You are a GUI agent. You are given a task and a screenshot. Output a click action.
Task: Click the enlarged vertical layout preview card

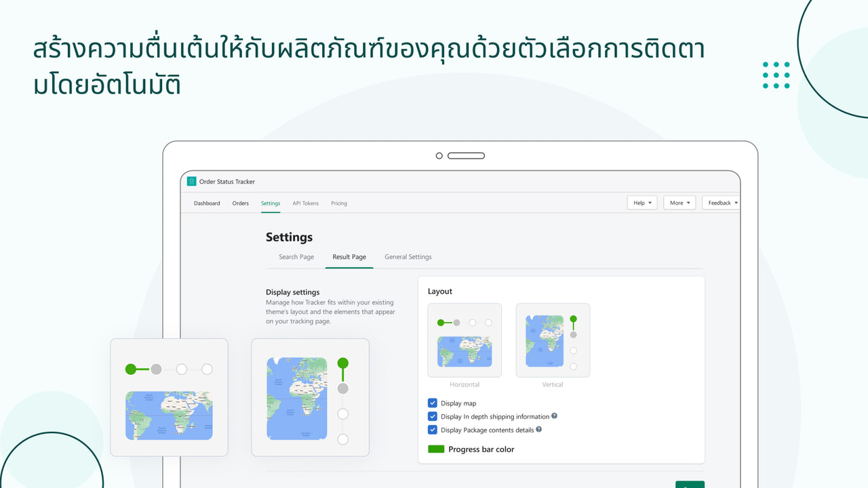point(310,397)
